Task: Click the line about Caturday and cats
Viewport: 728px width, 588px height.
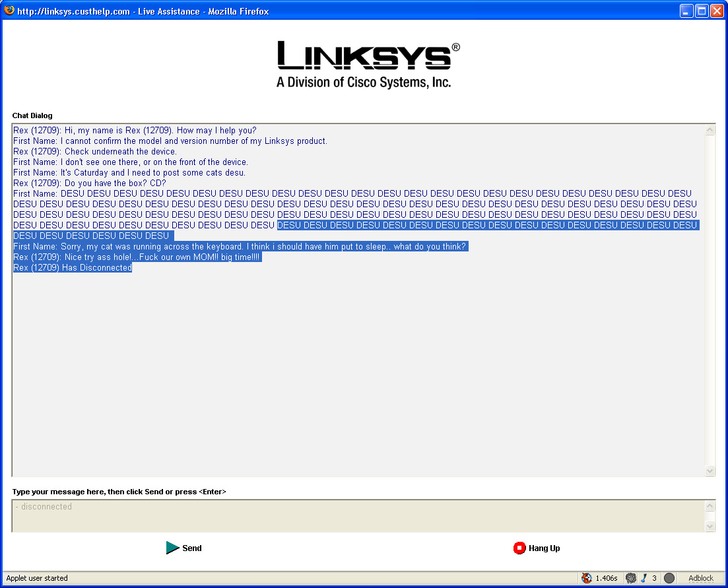Action: pyautogui.click(x=129, y=173)
